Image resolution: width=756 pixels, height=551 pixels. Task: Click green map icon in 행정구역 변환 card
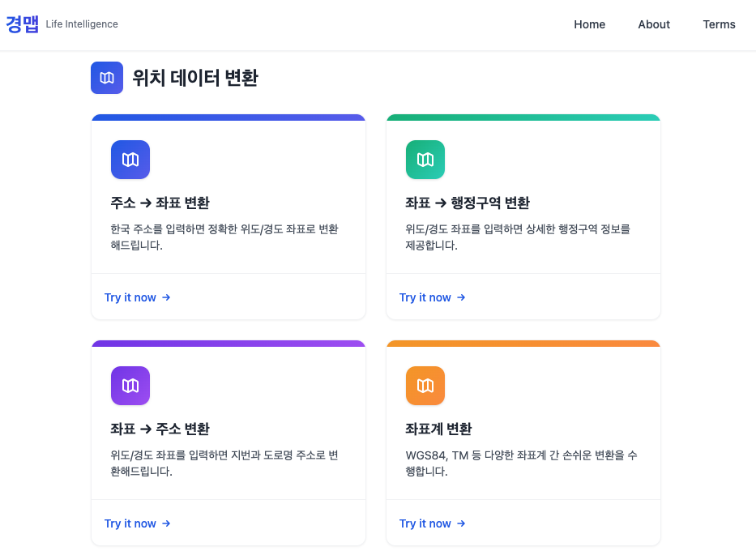[x=425, y=160]
